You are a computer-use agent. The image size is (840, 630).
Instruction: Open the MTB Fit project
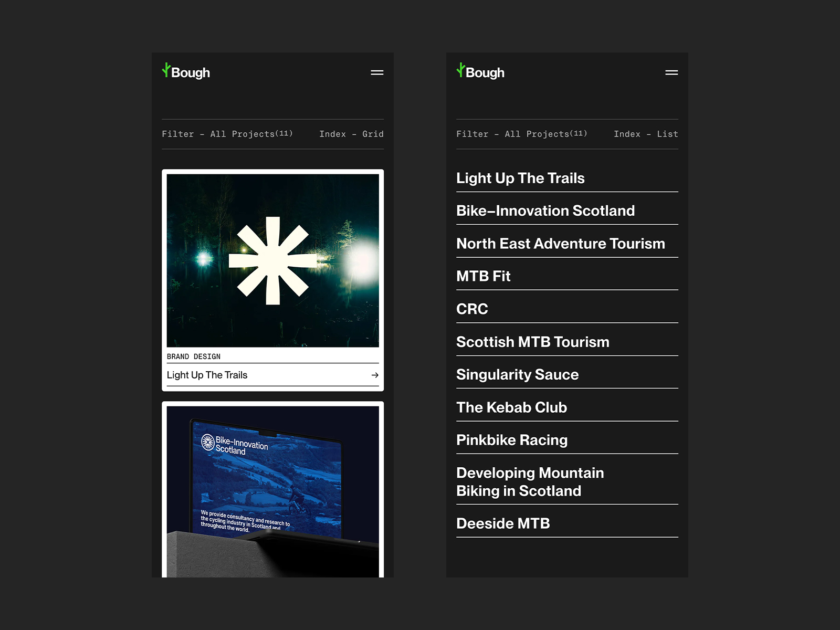point(483,276)
